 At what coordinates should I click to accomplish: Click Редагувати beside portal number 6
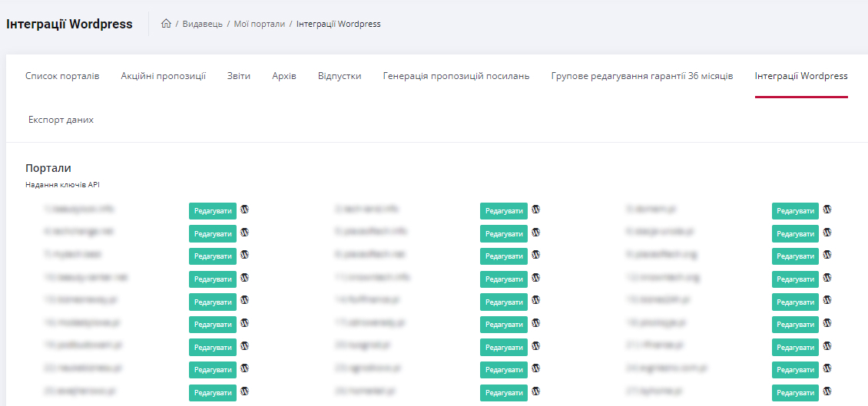click(796, 233)
